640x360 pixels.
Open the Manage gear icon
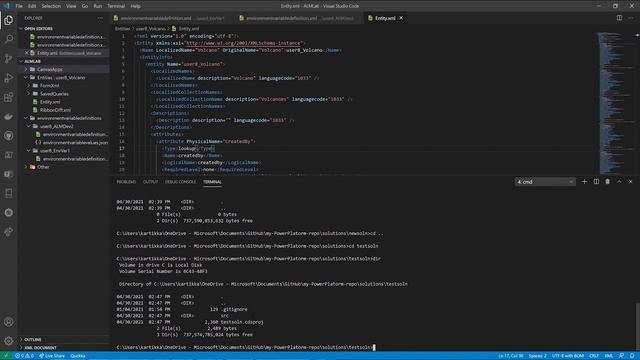[9, 340]
